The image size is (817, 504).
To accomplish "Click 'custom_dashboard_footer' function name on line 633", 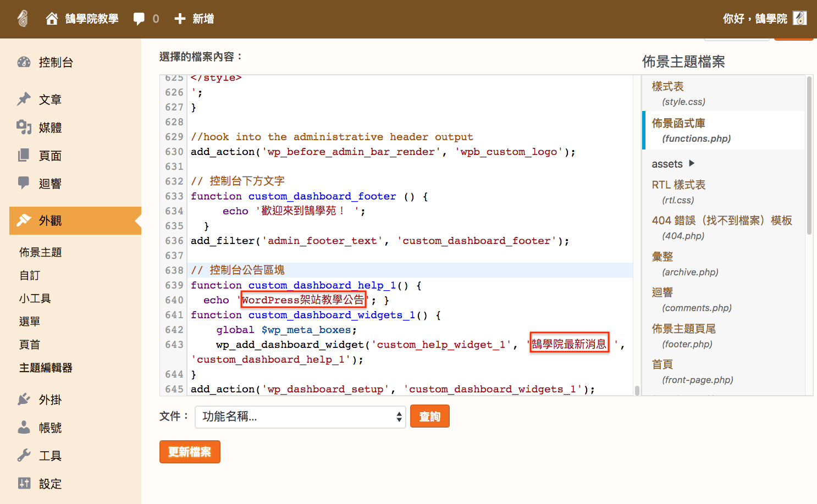I will [322, 196].
